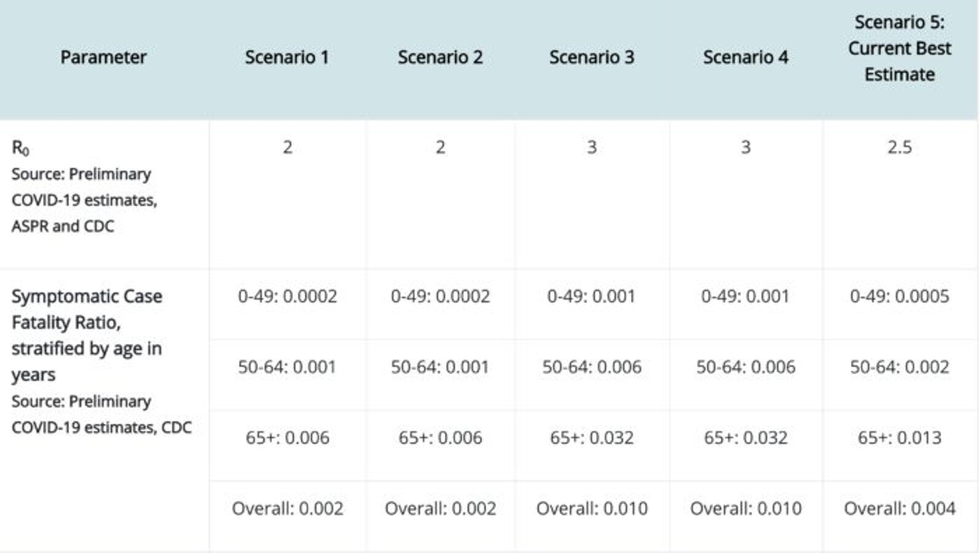980x553 pixels.
Task: Click Scenario 1 R0 value 2
Action: [287, 147]
